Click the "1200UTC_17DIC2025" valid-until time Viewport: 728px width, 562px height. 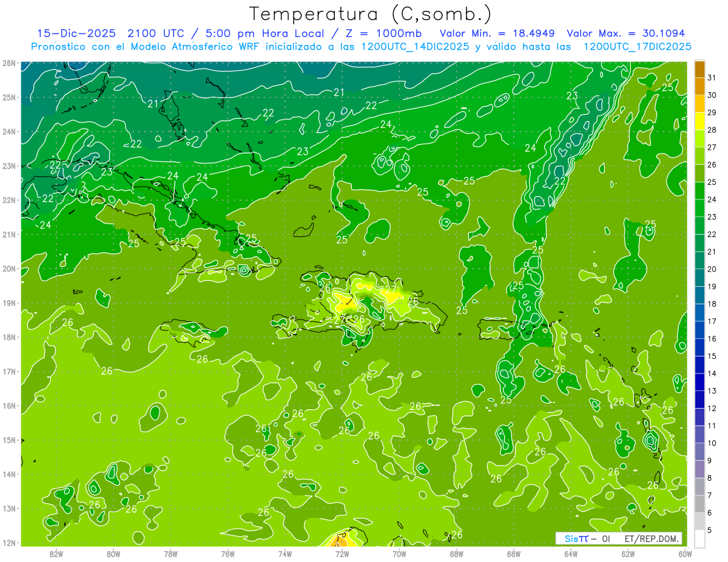coord(637,47)
